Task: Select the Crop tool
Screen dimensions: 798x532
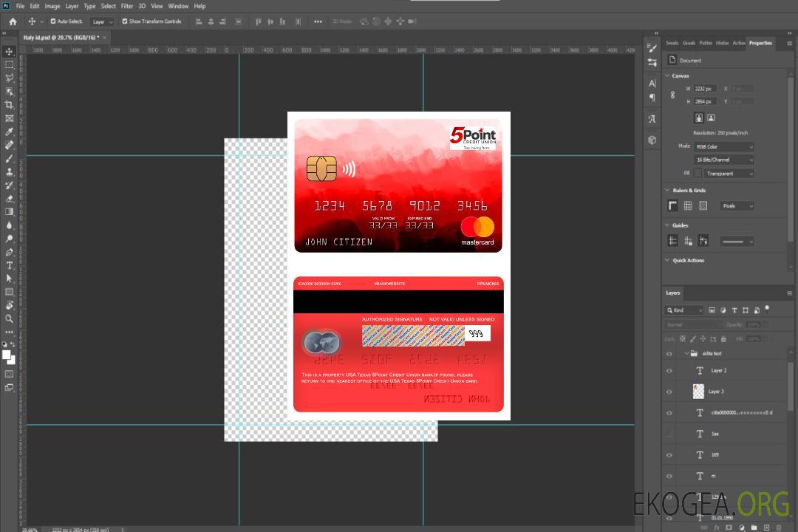Action: (x=9, y=105)
